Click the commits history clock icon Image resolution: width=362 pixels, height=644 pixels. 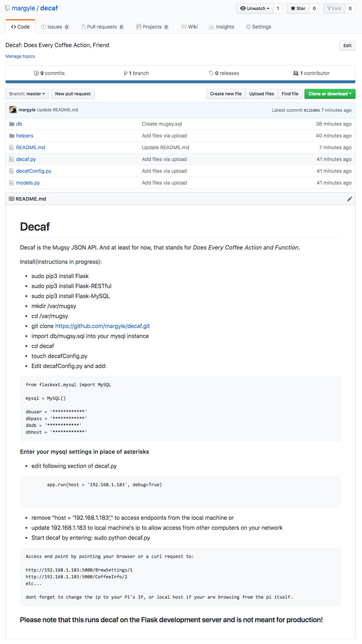[36, 73]
